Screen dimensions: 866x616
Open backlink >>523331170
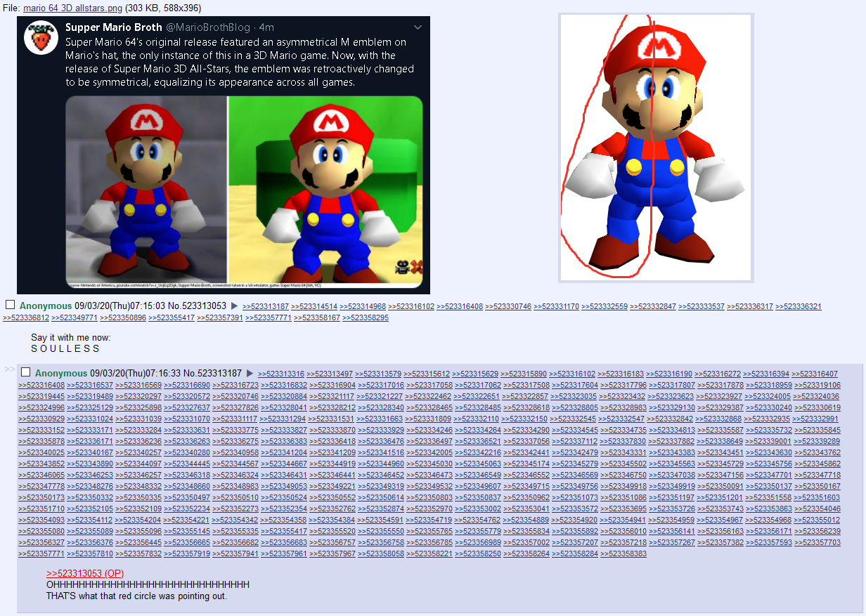coord(557,306)
